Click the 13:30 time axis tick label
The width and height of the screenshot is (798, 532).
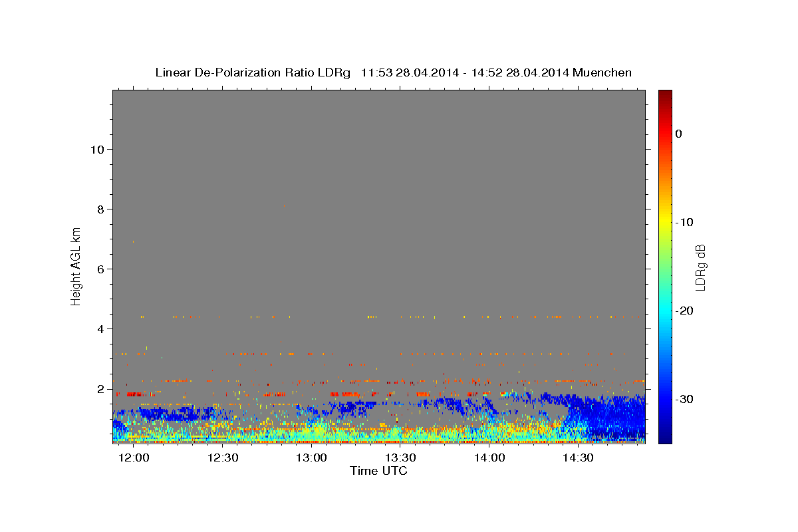tap(401, 458)
